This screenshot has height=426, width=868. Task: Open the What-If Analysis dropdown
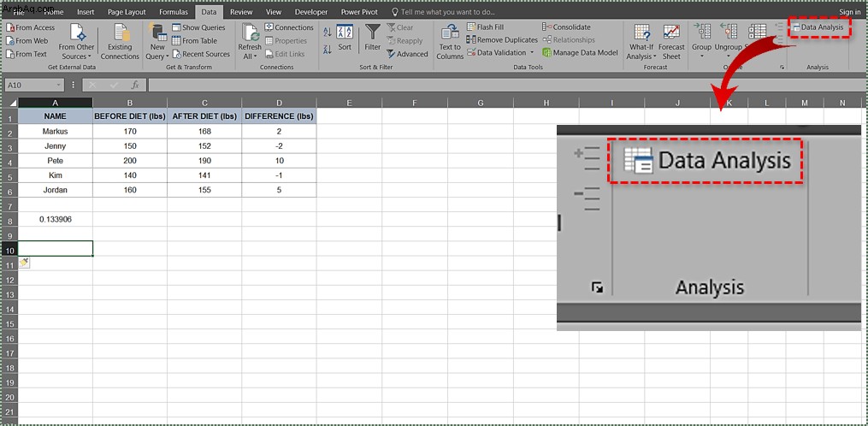tap(641, 42)
